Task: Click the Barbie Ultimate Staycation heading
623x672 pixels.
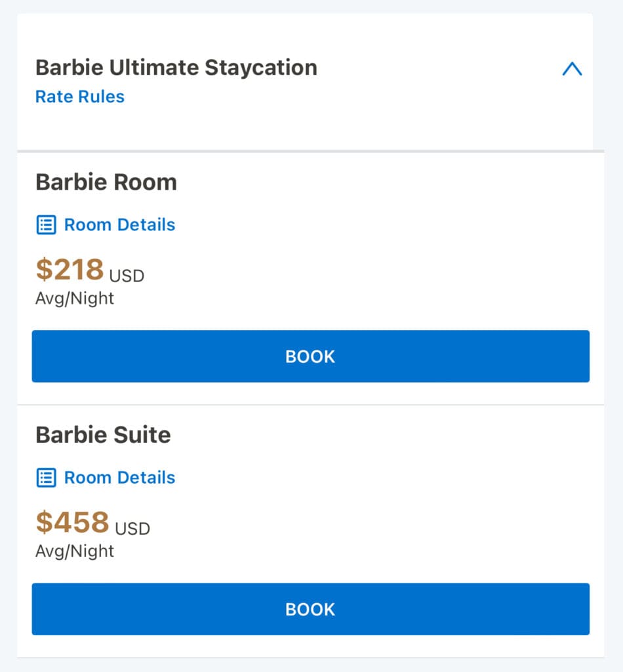Action: [x=176, y=68]
